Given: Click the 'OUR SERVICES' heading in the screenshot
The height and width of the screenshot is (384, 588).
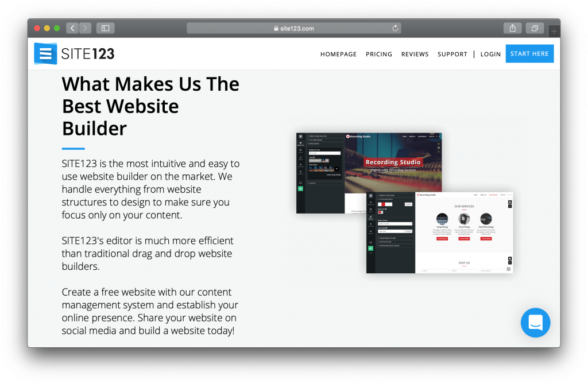Looking at the screenshot, I should click(464, 206).
